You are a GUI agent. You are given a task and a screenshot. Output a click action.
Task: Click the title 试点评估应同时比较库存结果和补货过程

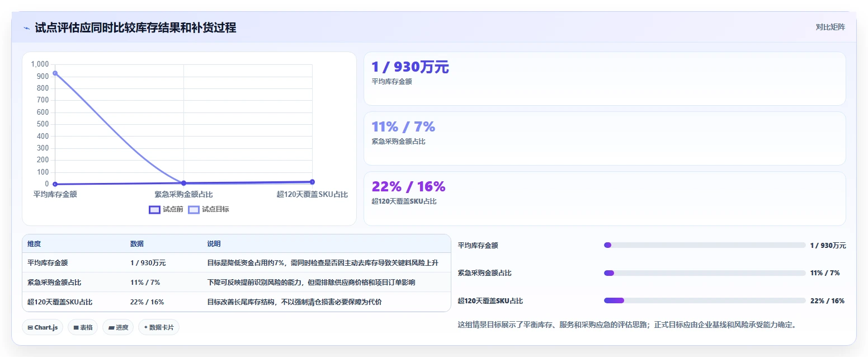[x=135, y=27]
